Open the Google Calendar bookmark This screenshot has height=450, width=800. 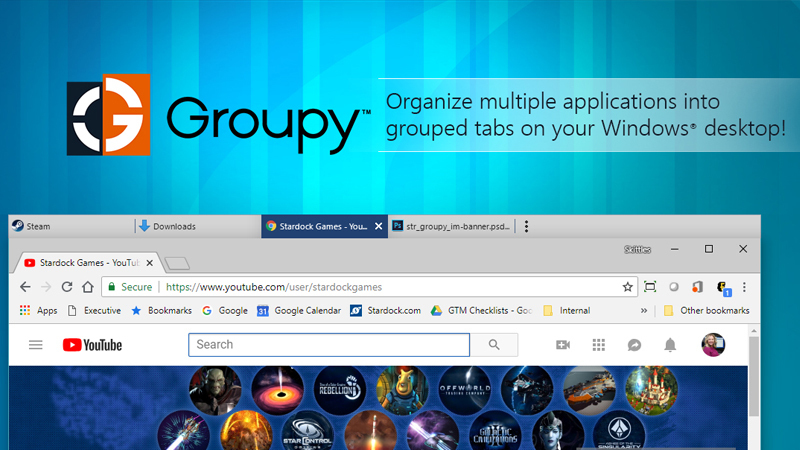pyautogui.click(x=299, y=310)
